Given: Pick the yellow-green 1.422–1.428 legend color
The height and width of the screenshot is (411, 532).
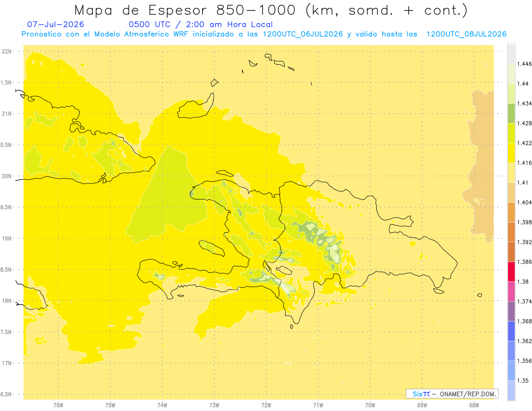Looking at the screenshot, I should (511, 133).
